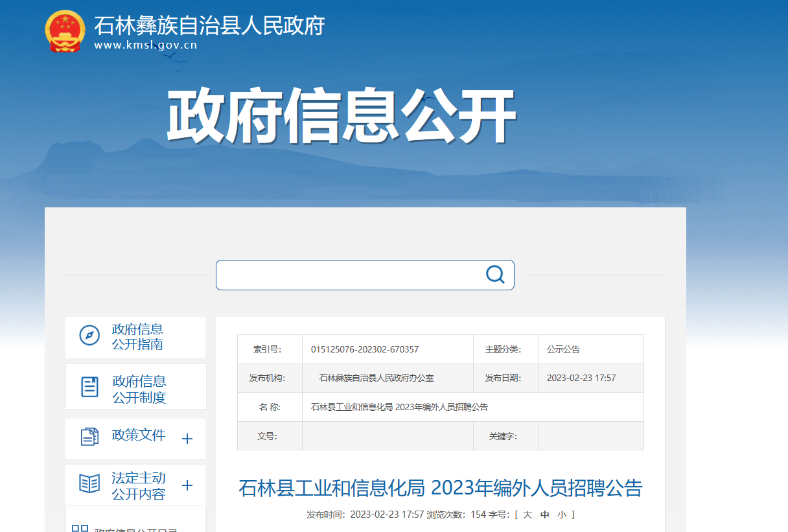Expand the 政策文件 section with plus sign
The height and width of the screenshot is (532, 788).
pos(187,439)
